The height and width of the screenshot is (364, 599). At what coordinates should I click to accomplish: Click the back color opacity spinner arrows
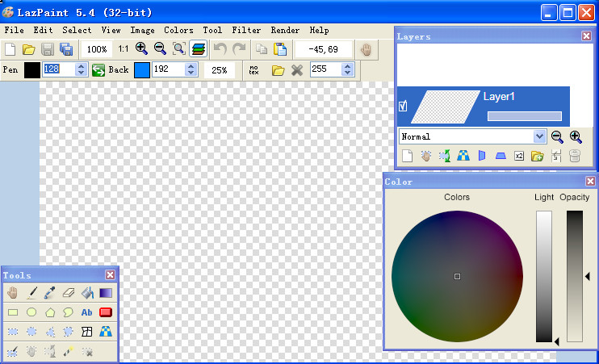click(191, 70)
